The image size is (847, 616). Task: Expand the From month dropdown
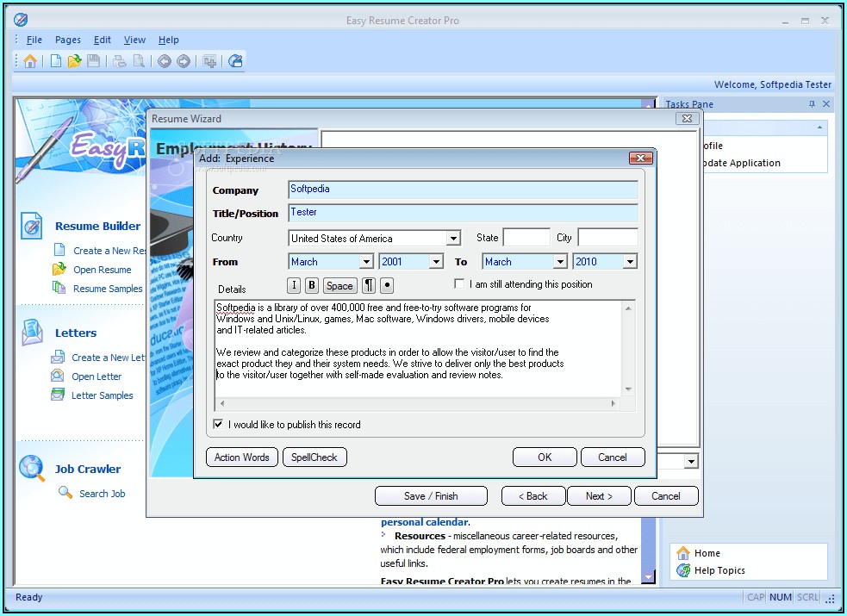(x=366, y=262)
